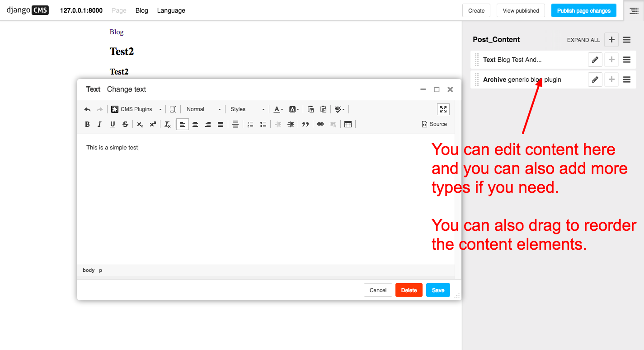Open the Normal paragraph format dropdown
The image size is (644, 350).
coord(203,109)
